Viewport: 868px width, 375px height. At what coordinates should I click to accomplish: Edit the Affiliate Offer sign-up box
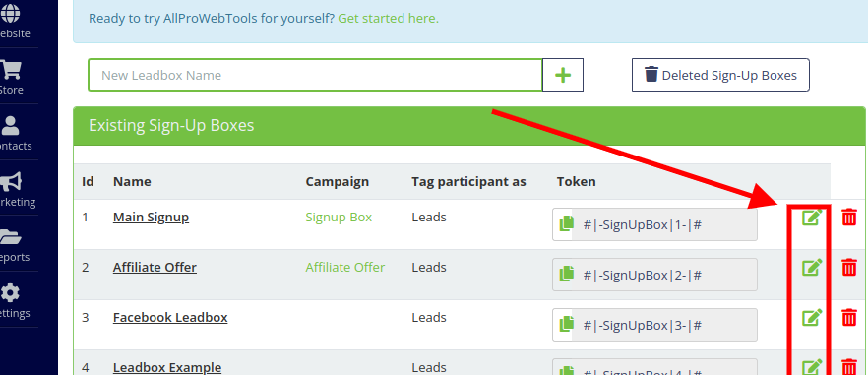click(812, 267)
